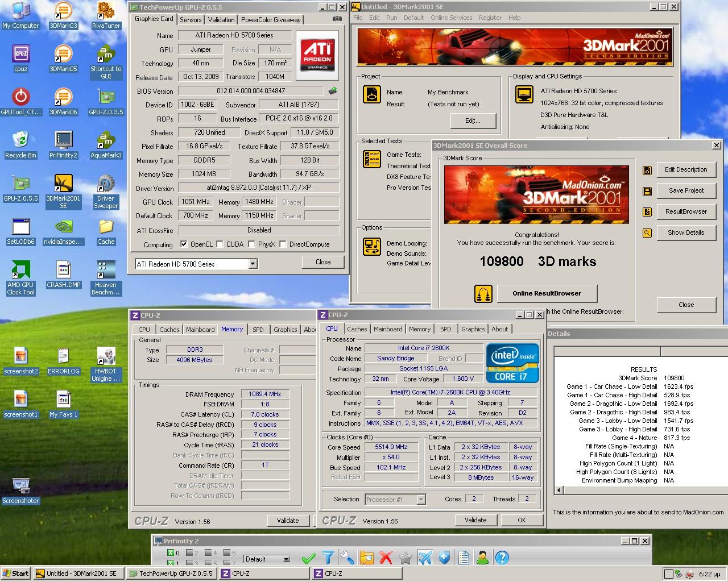Viewport: 728px width, 582px height.
Task: Toggle core 2 checkbox in PriFinitty
Action: [189, 552]
